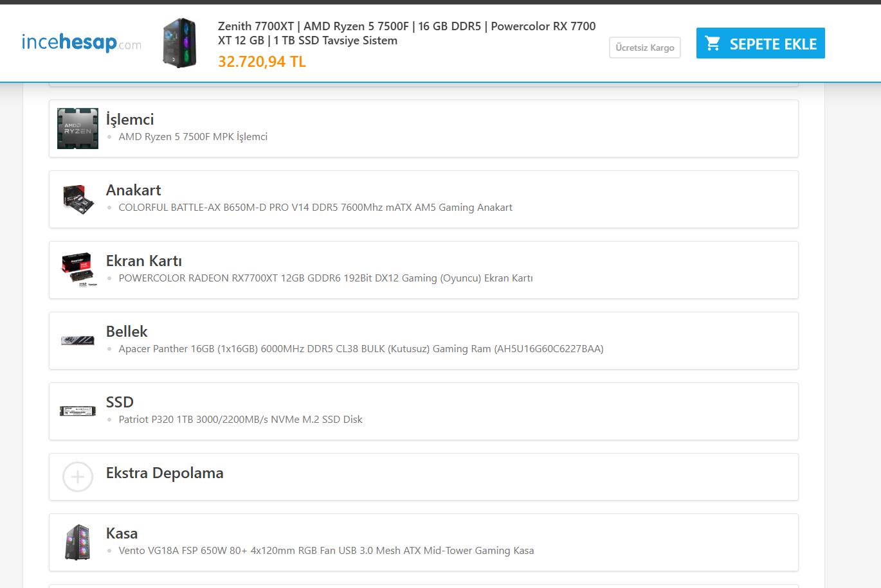The height and width of the screenshot is (588, 881).
Task: Click the Colorful motherboard thumbnail
Action: point(78,199)
